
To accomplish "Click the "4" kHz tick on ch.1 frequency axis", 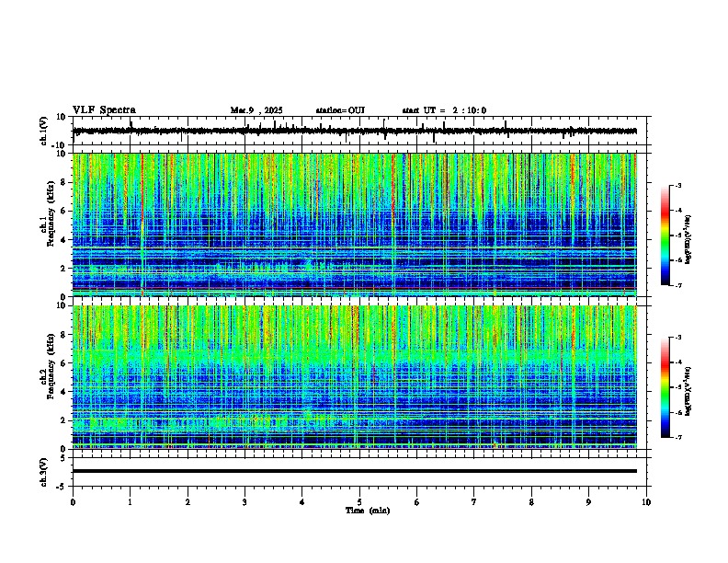I will point(63,240).
